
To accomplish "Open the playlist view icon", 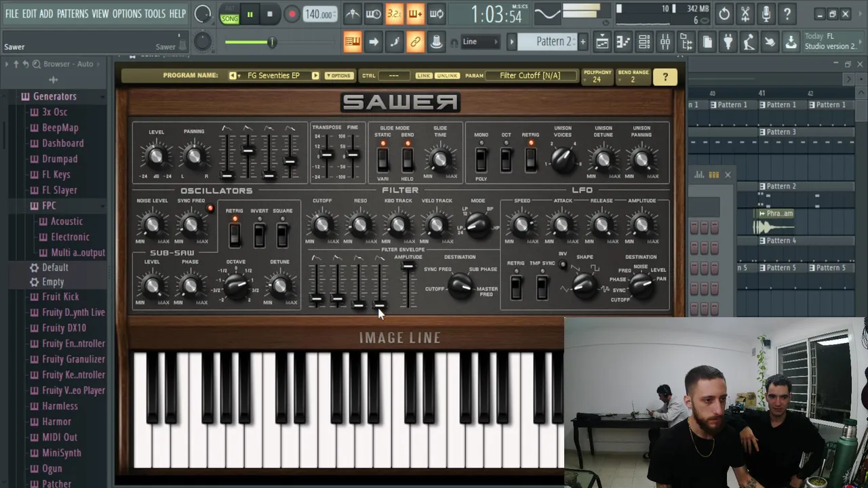I will [x=602, y=42].
